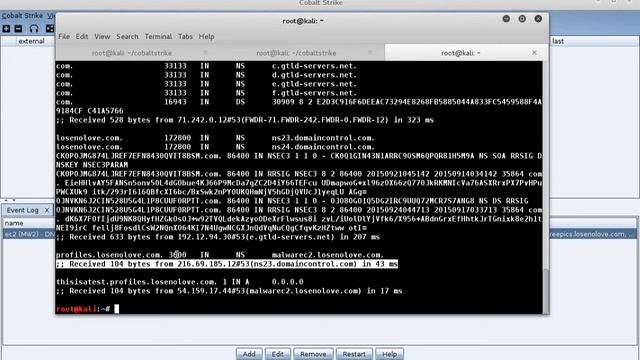Screen dimensions: 640x360
Task: Open the terminal Help menu
Action: pyautogui.click(x=207, y=36)
